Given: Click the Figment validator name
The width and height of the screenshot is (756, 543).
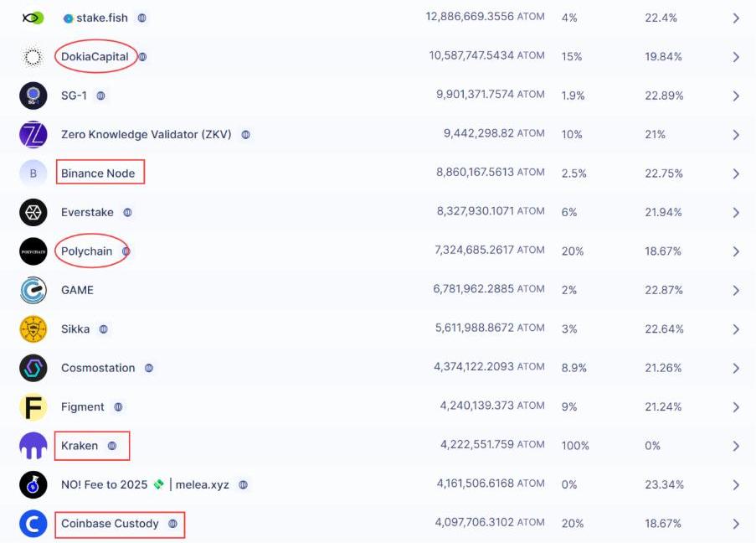Looking at the screenshot, I should coord(83,407).
